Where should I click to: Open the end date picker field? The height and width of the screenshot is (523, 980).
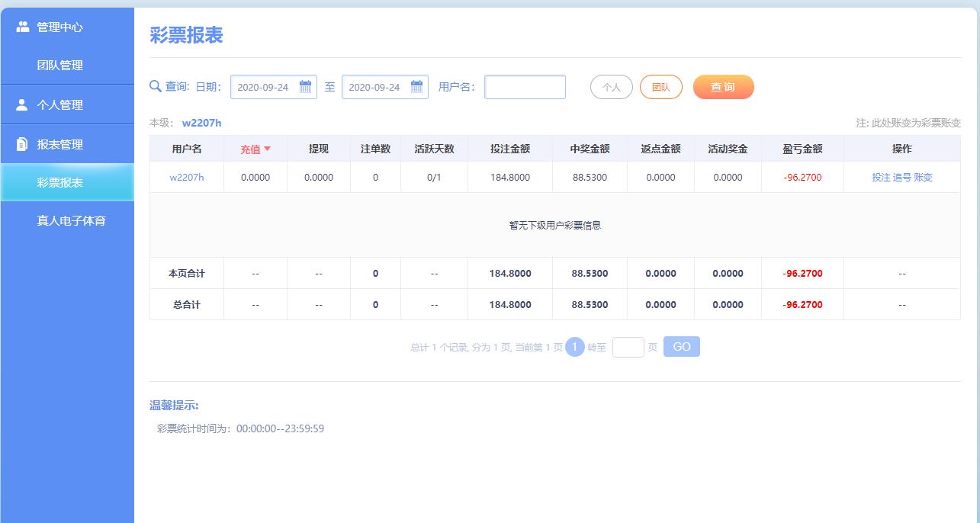click(375, 87)
